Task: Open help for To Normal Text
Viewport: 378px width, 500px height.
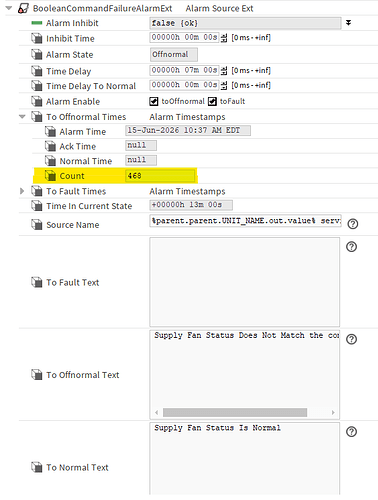Action: point(351,432)
